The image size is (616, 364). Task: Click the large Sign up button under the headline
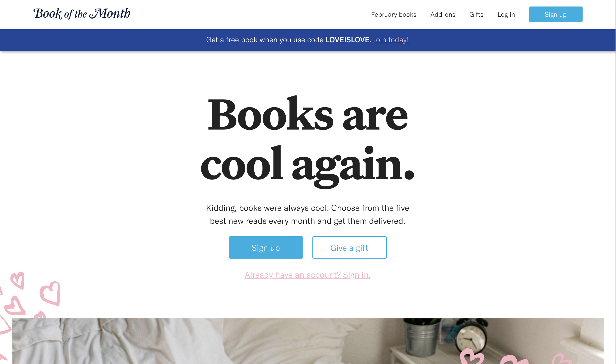pyautogui.click(x=266, y=247)
